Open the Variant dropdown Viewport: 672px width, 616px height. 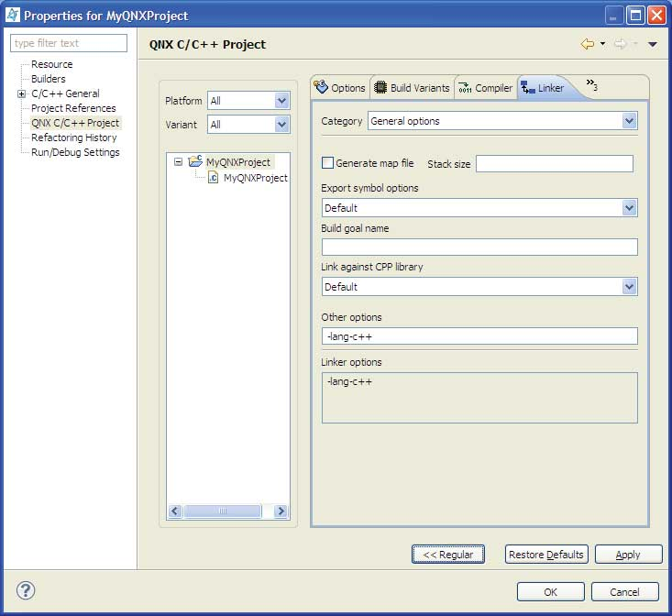[281, 125]
